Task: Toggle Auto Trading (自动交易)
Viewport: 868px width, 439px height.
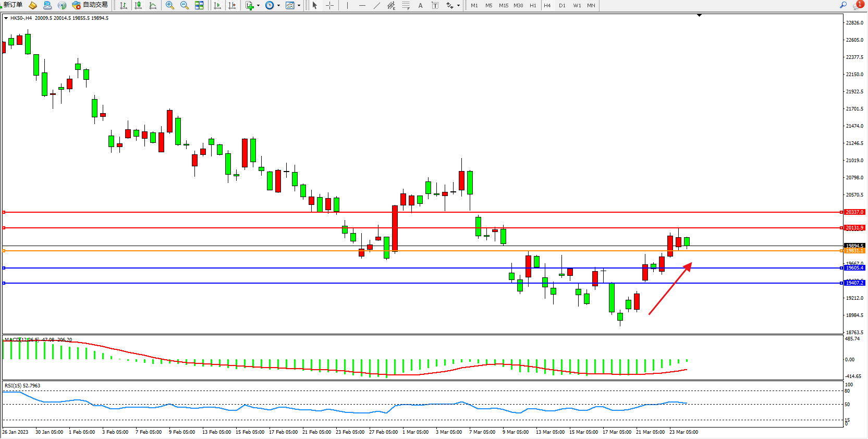Action: [x=90, y=5]
